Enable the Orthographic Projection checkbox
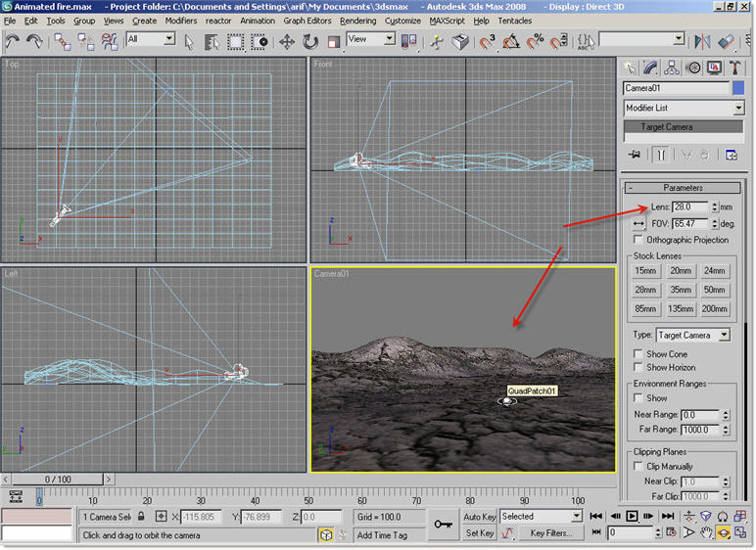 point(639,240)
